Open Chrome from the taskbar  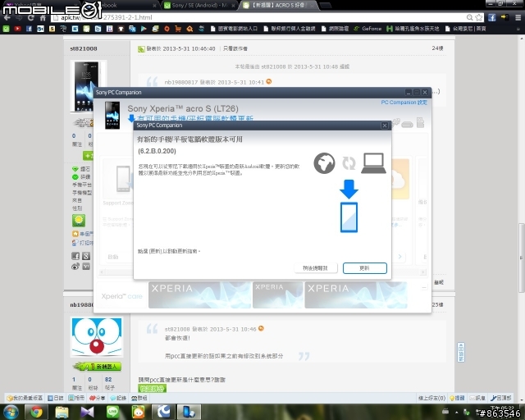(36, 412)
